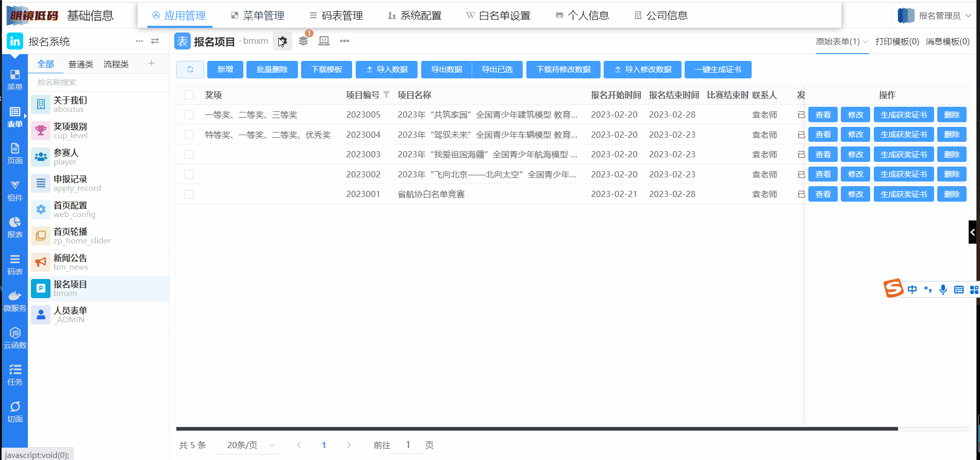Open the more options ellipsis beside 报名项目 title
Viewport: 980px width, 460px height.
pos(344,41)
